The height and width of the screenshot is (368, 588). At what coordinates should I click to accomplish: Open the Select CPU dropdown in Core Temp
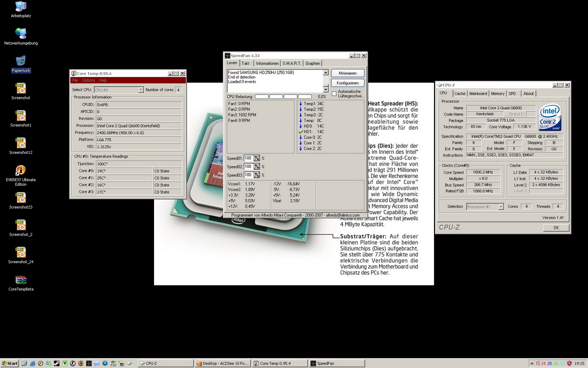pyautogui.click(x=118, y=90)
